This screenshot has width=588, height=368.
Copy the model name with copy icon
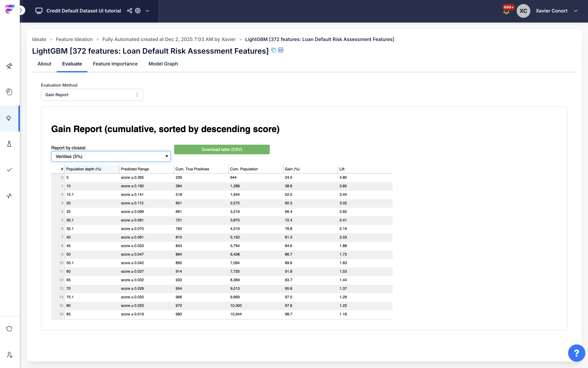point(274,50)
